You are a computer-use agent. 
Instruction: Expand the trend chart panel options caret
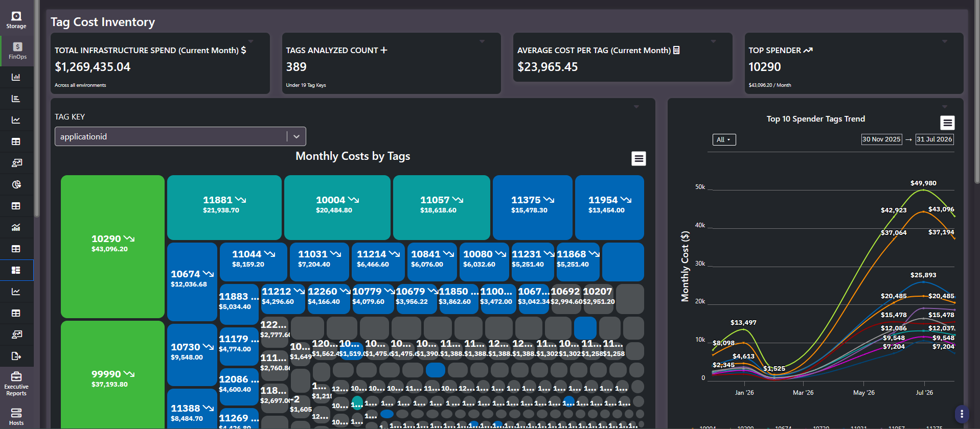click(945, 107)
